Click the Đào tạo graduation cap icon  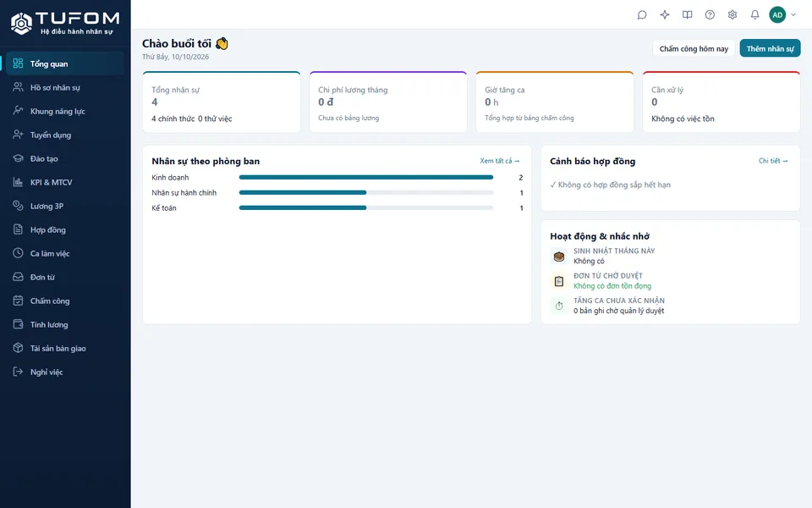coord(18,158)
